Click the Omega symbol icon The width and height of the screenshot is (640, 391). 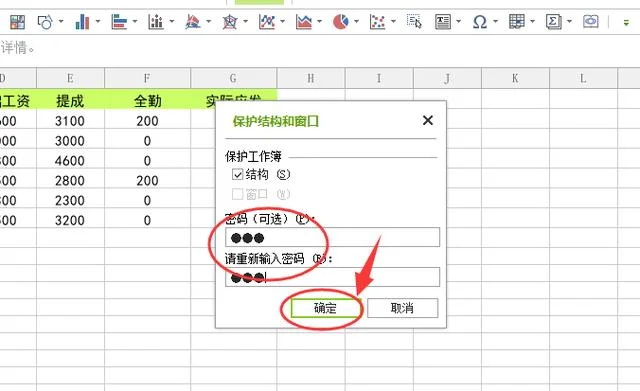pos(480,22)
